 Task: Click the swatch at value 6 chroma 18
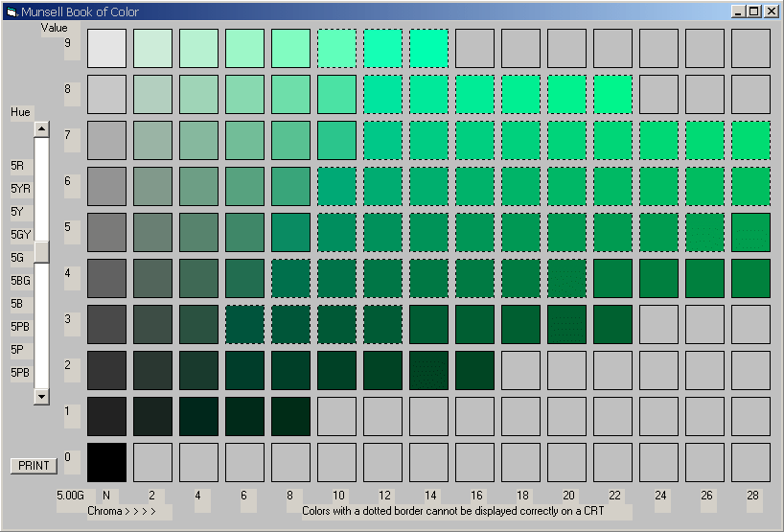pyautogui.click(x=520, y=187)
